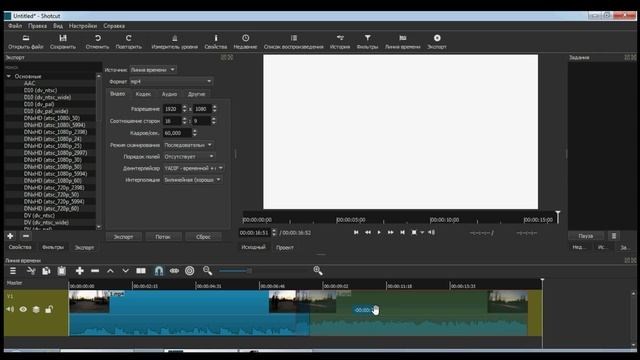Open the deinterlacer YADIF dropdown
Screen dimensions: 640x360
click(x=193, y=168)
